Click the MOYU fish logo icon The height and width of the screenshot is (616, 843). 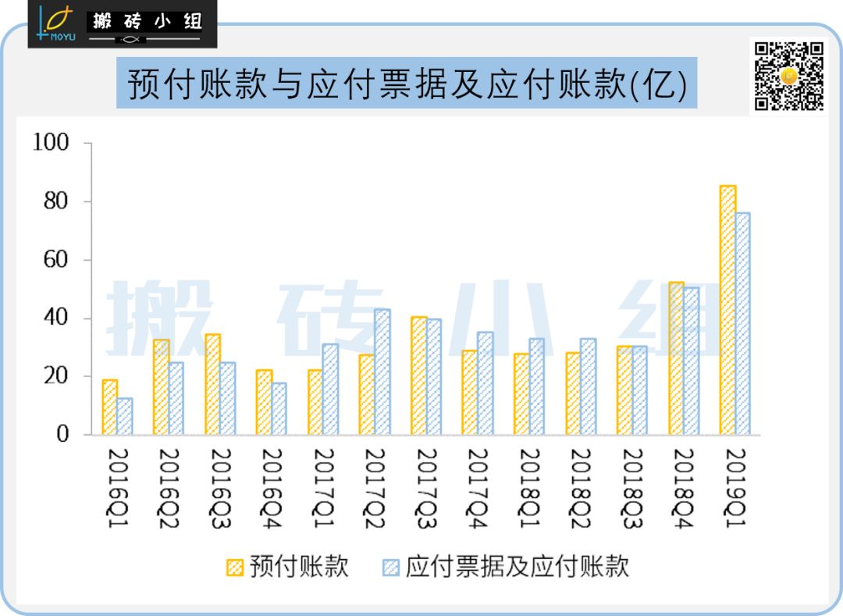point(56,23)
